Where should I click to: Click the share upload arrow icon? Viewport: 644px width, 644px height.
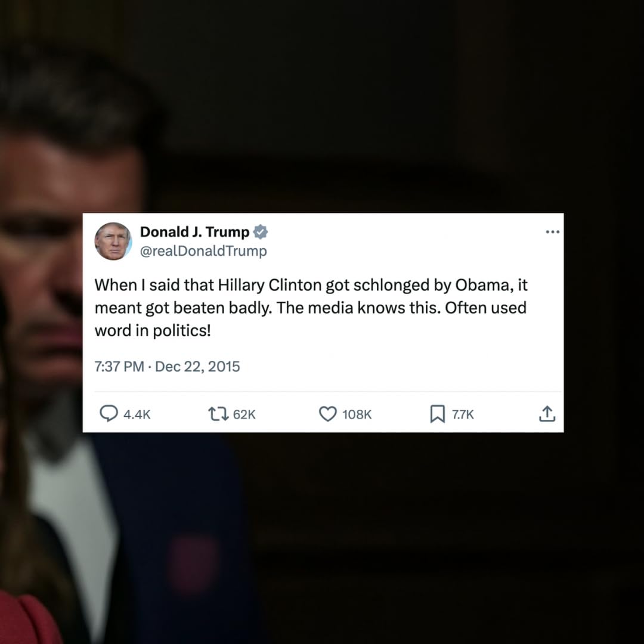(547, 414)
